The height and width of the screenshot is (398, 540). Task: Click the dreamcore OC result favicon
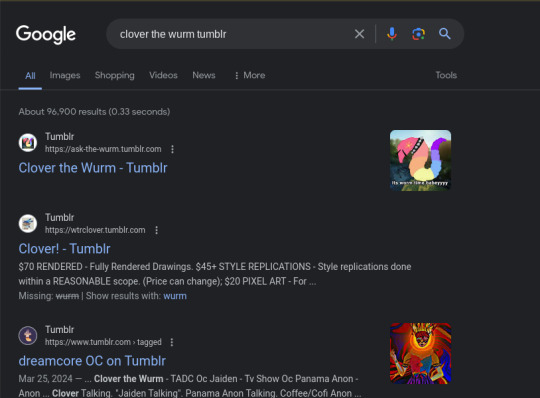[28, 335]
